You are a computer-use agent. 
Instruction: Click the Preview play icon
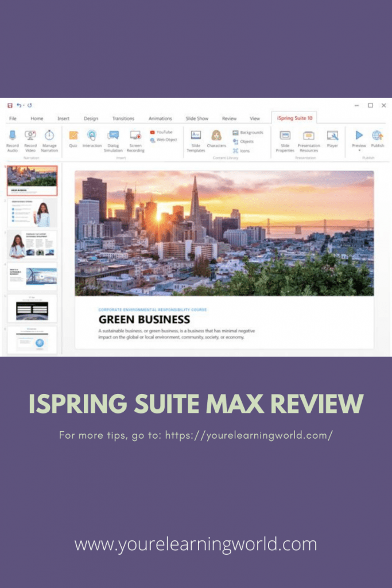click(359, 135)
